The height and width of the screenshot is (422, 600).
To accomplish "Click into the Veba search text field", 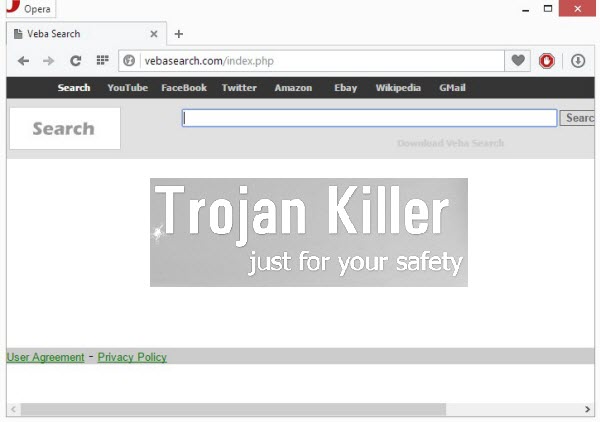I will (x=368, y=118).
